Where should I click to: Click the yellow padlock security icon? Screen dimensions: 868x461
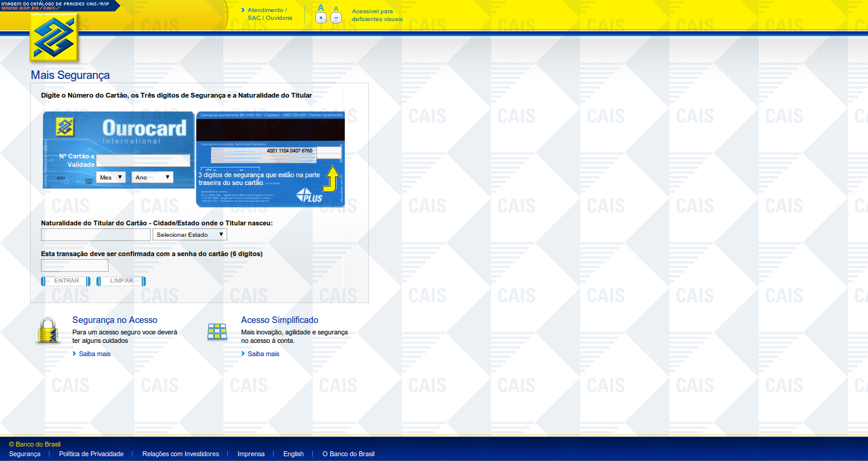click(48, 331)
